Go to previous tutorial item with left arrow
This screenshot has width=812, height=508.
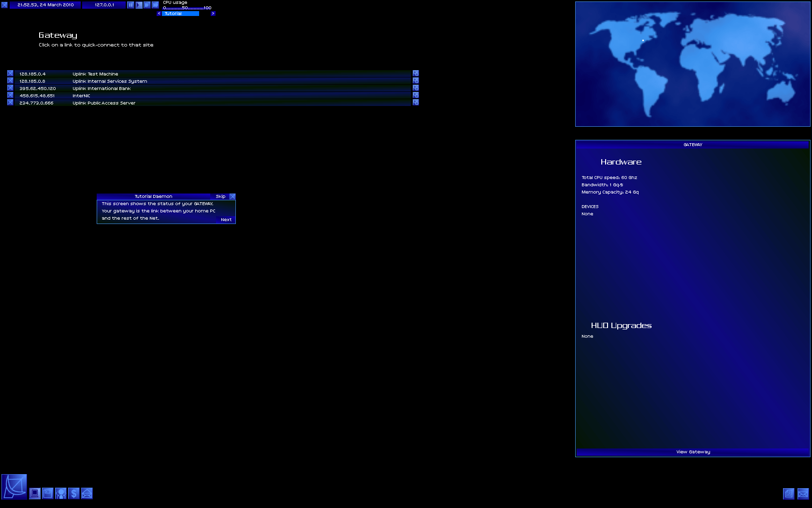tap(159, 14)
